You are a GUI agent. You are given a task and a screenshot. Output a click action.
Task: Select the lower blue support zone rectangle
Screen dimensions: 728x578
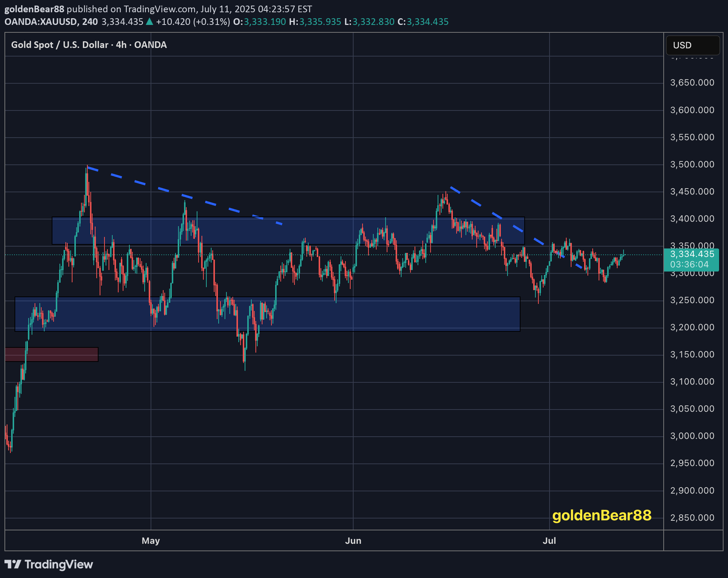[267, 314]
